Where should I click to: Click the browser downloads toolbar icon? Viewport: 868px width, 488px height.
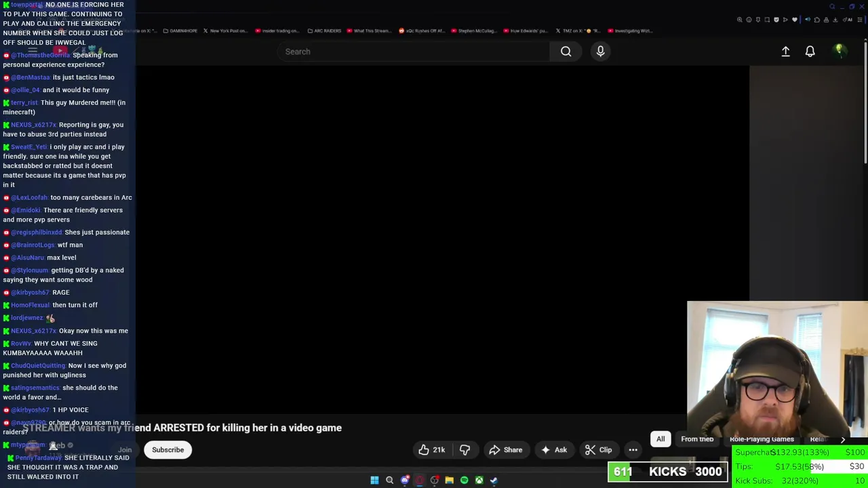pyautogui.click(x=835, y=20)
